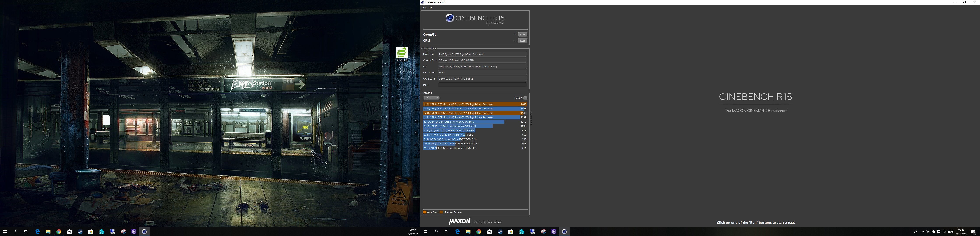
Task: Select the ranking row scoring 1640
Action: pyautogui.click(x=475, y=104)
